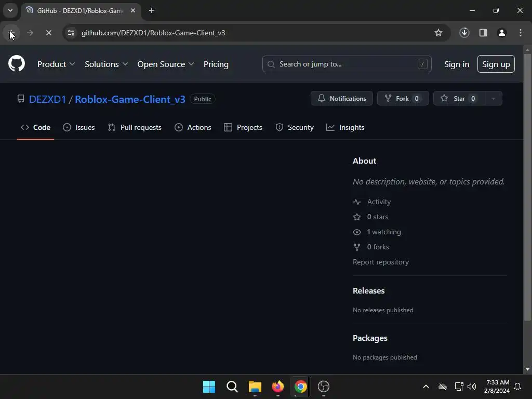Click the Fork button
Image resolution: width=532 pixels, height=399 pixels.
[403, 98]
